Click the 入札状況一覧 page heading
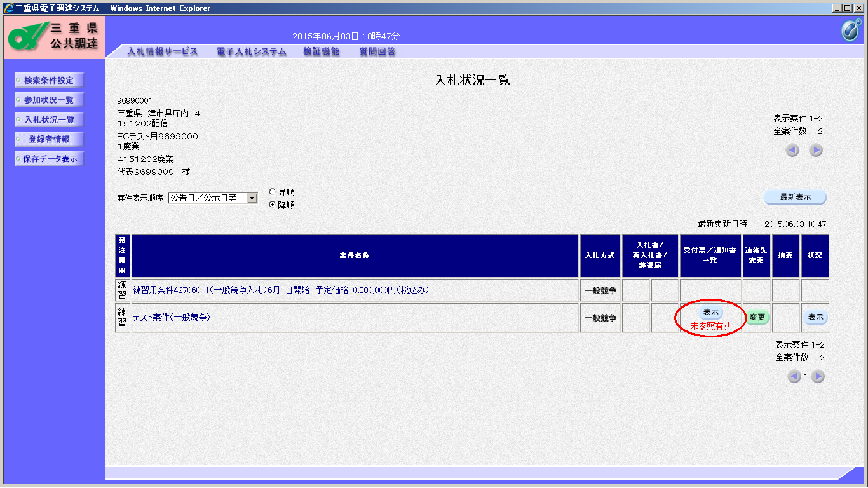 pos(472,80)
